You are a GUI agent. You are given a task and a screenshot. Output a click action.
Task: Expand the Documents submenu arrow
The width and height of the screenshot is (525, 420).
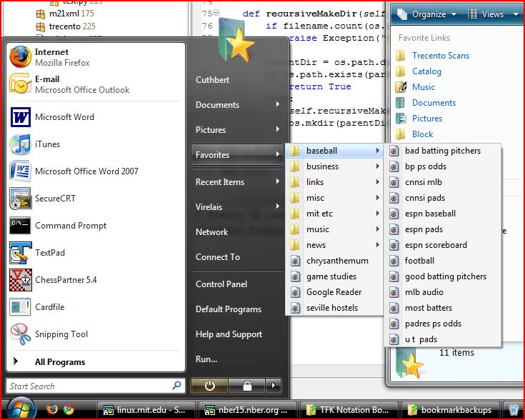coord(278,104)
